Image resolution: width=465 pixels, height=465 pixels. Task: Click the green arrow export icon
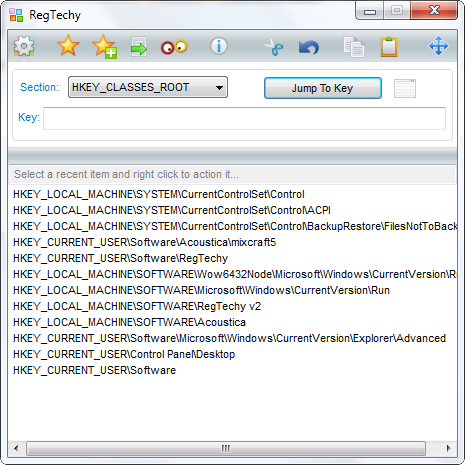click(x=139, y=47)
